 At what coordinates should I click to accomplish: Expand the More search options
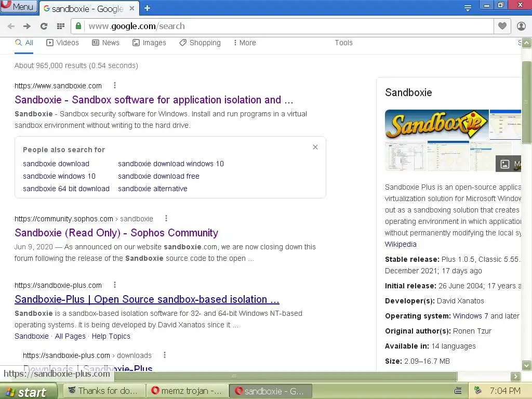(x=244, y=43)
